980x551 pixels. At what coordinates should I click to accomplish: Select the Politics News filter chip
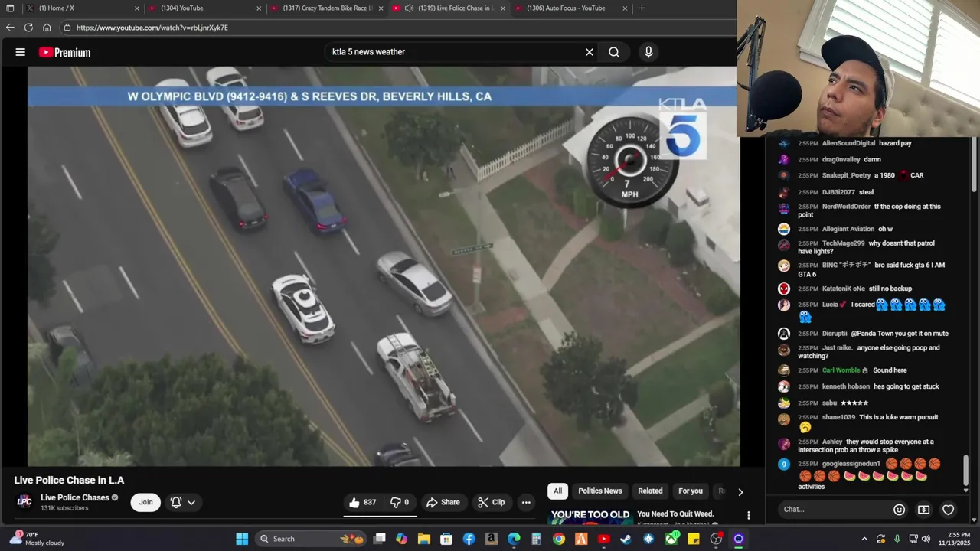point(600,491)
